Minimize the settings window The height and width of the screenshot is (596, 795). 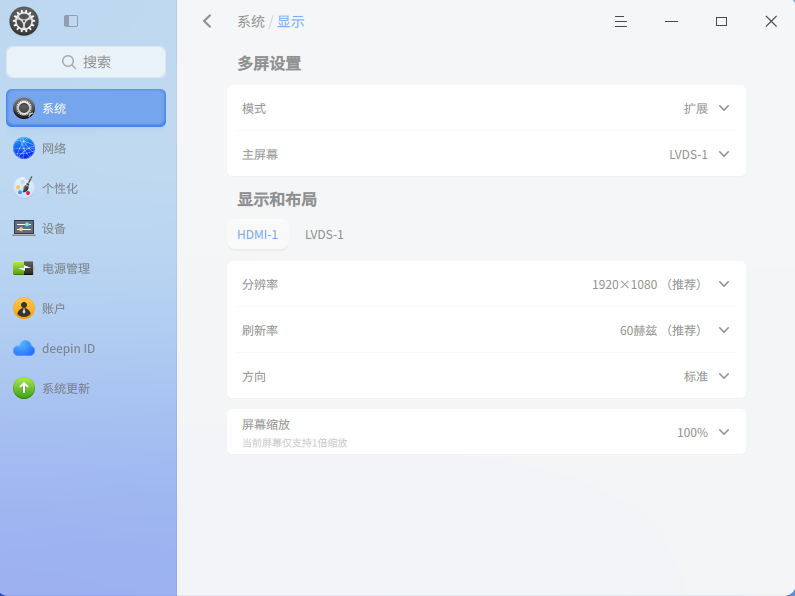[x=671, y=21]
